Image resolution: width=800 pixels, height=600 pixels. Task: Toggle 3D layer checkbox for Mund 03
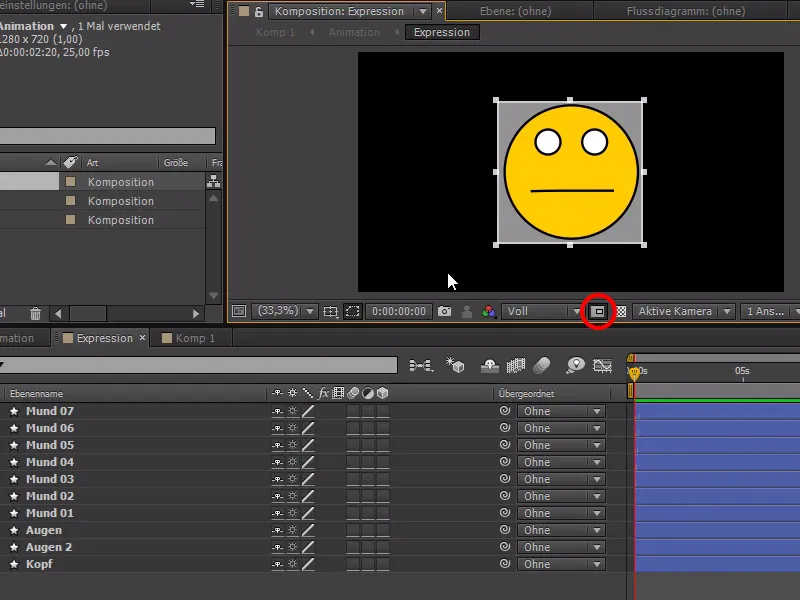tap(383, 479)
